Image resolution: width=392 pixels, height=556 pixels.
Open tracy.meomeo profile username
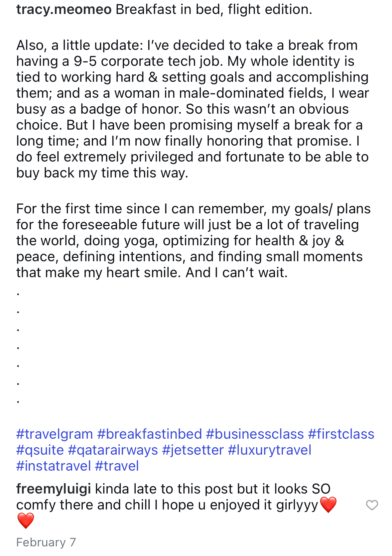point(64,9)
